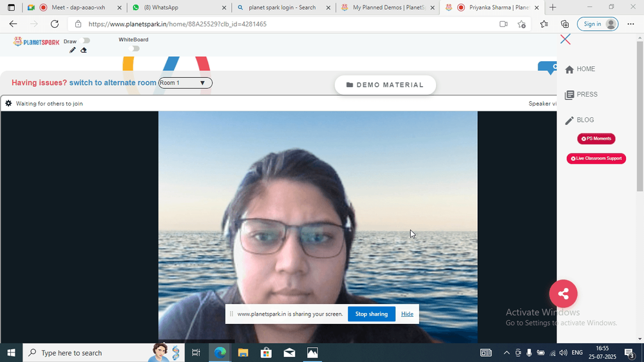Open browser Settings and more menu
This screenshot has width=644, height=362.
pos(631,24)
